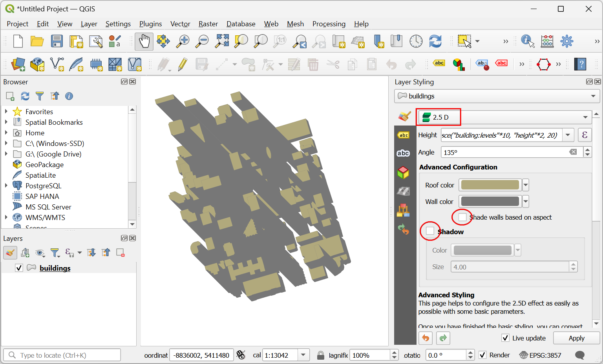603x364 pixels.
Task: Open the Processing menu
Action: click(x=329, y=24)
